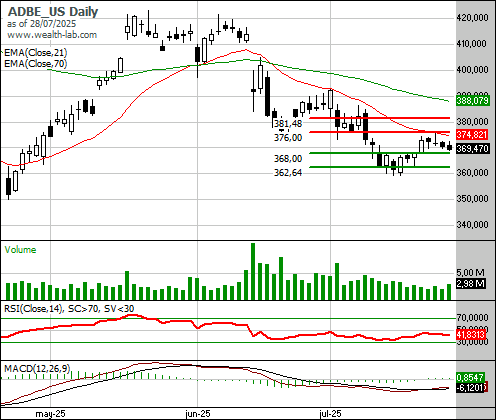The height and width of the screenshot is (420, 496).
Task: Click the may-25 date axis label
Action: tap(50, 414)
